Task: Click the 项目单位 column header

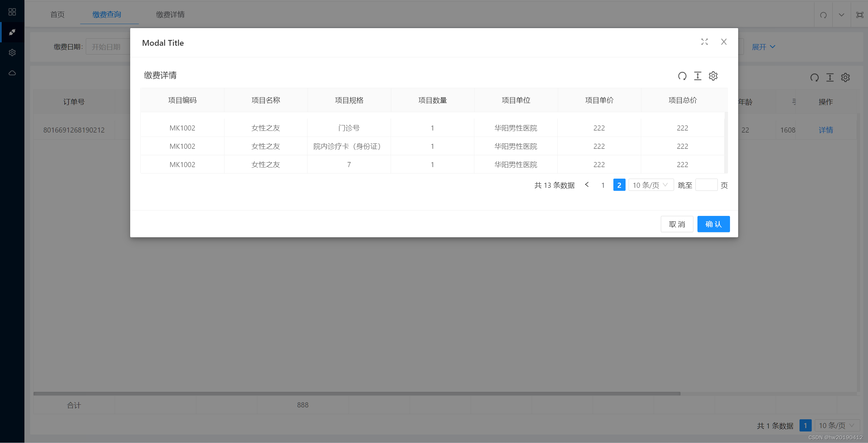Action: 516,100
